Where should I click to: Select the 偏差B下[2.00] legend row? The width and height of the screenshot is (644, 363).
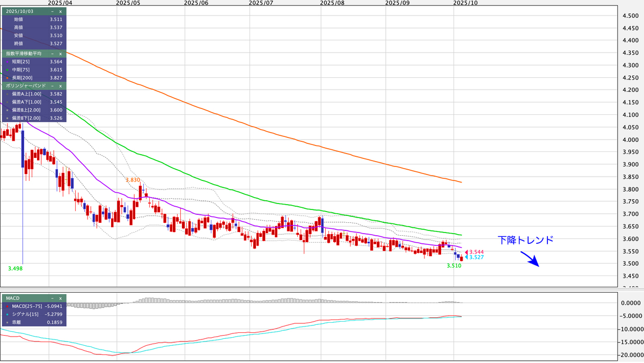(33, 118)
